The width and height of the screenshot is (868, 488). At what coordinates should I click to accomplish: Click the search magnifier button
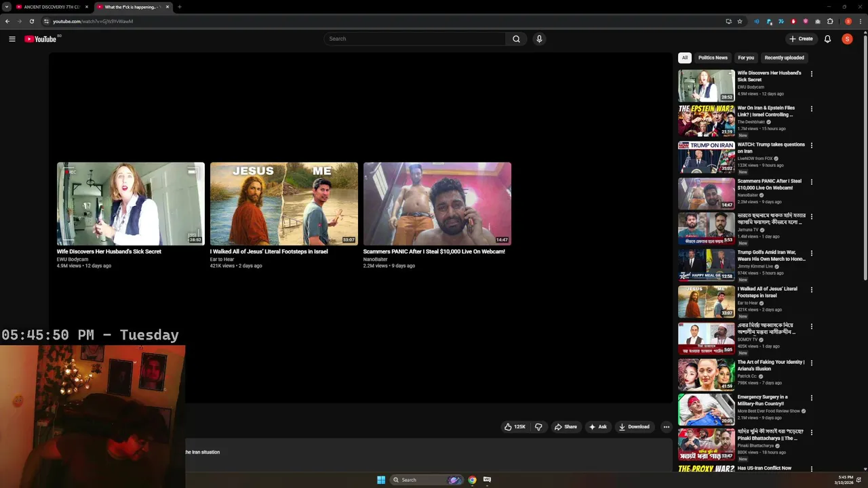tap(516, 39)
